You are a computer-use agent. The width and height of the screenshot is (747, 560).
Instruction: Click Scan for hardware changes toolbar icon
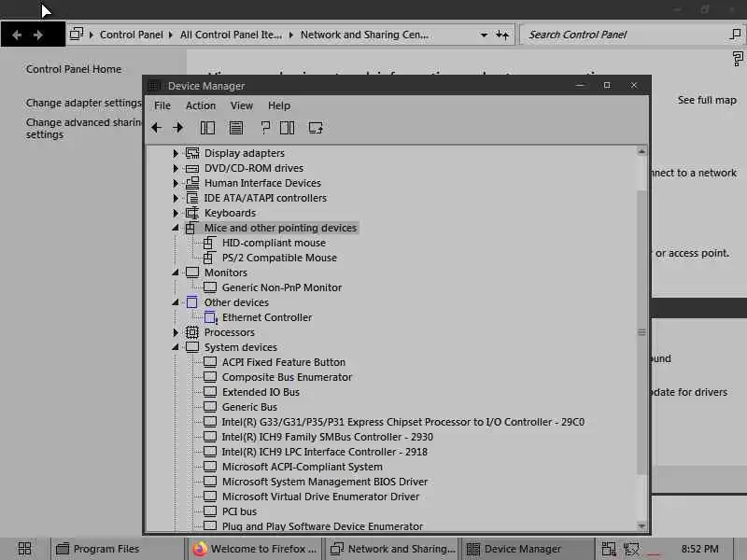point(316,128)
